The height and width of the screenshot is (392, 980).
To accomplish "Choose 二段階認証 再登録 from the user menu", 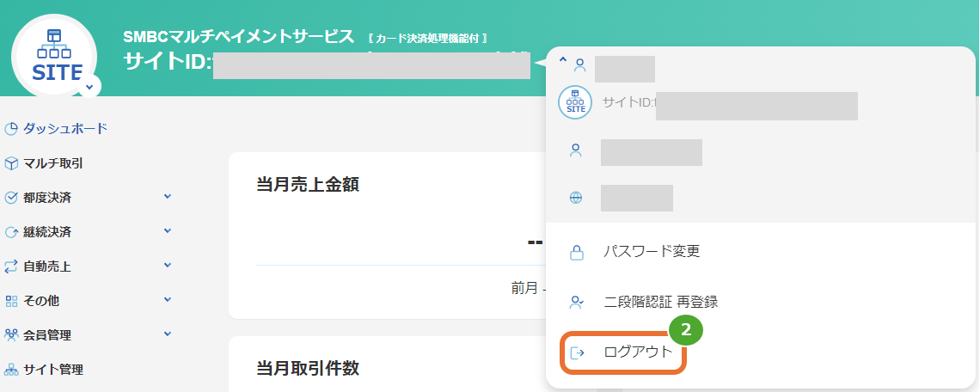I will tap(661, 302).
